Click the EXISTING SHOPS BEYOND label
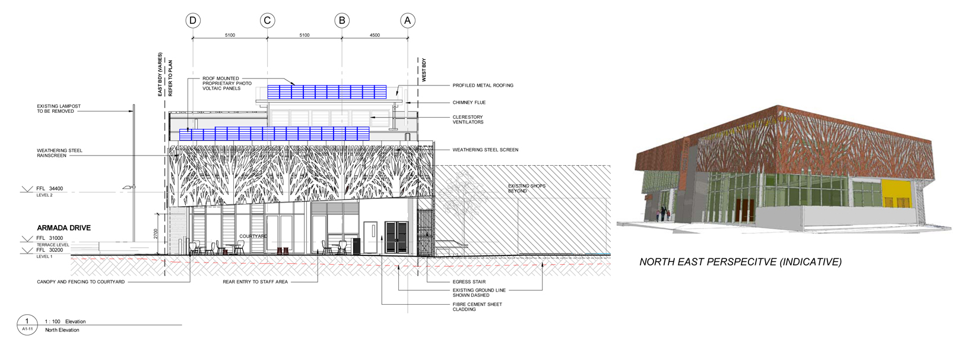This screenshot has height=351, width=980. 526,188
